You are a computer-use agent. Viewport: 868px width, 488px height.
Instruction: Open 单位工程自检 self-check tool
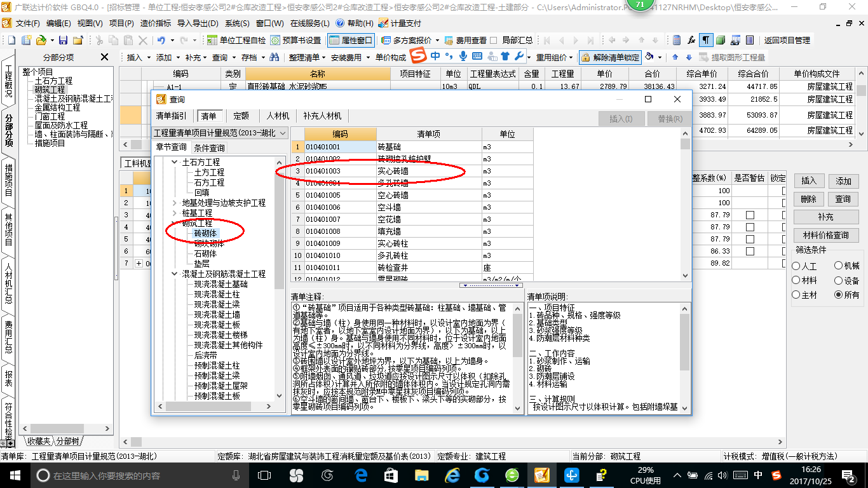tap(237, 40)
